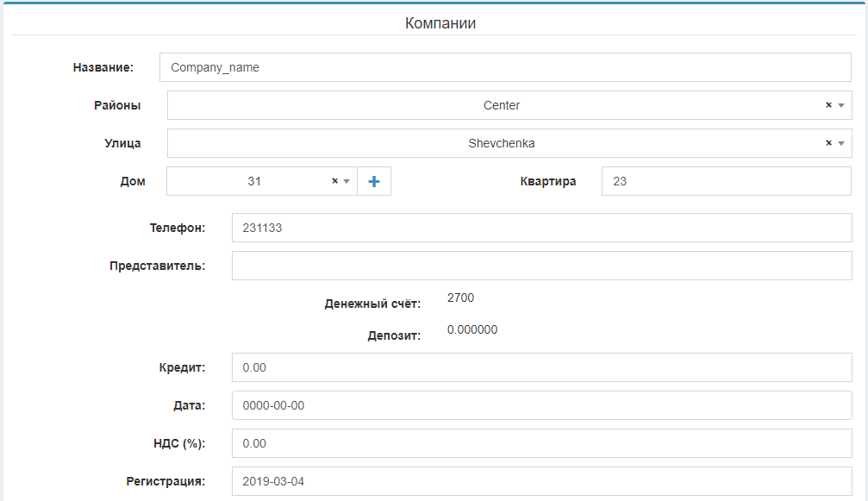The width and height of the screenshot is (868, 501).
Task: Click into the Квартира field
Action: tap(726, 181)
